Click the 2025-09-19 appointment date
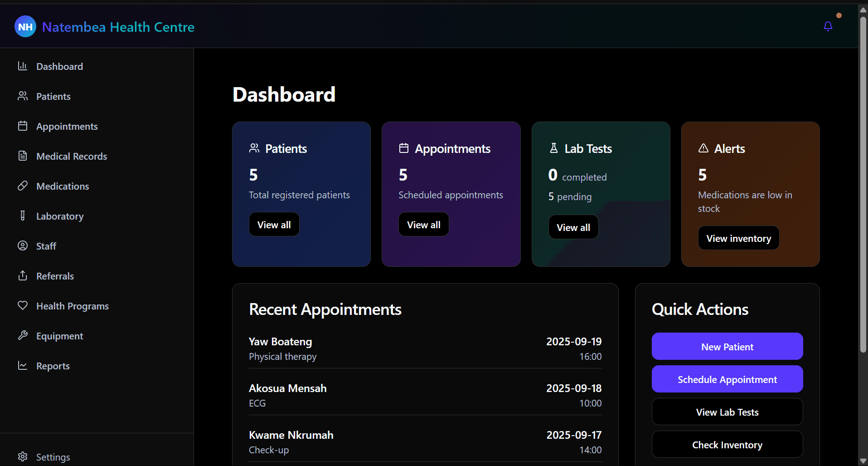The image size is (868, 466). [574, 341]
